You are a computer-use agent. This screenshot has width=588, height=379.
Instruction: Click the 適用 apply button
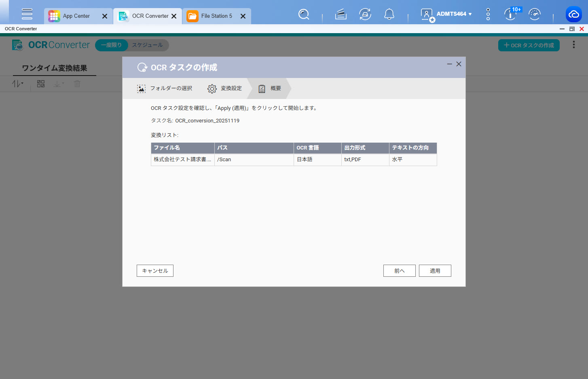435,271
